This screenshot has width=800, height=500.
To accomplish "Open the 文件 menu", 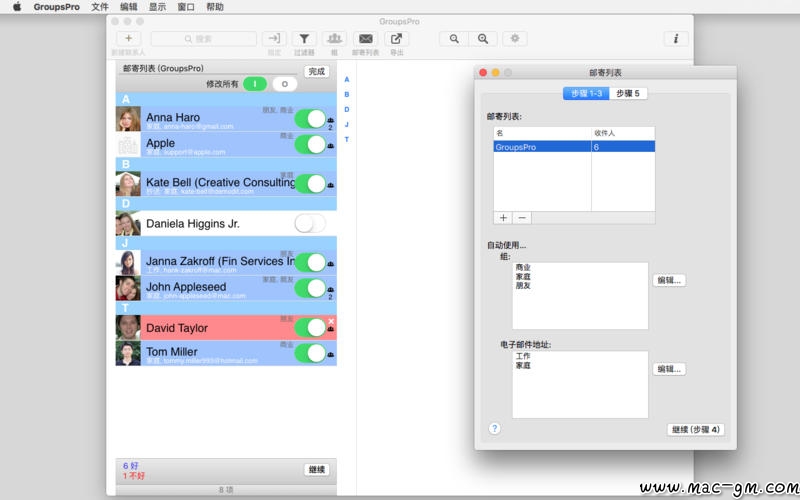I will click(100, 7).
